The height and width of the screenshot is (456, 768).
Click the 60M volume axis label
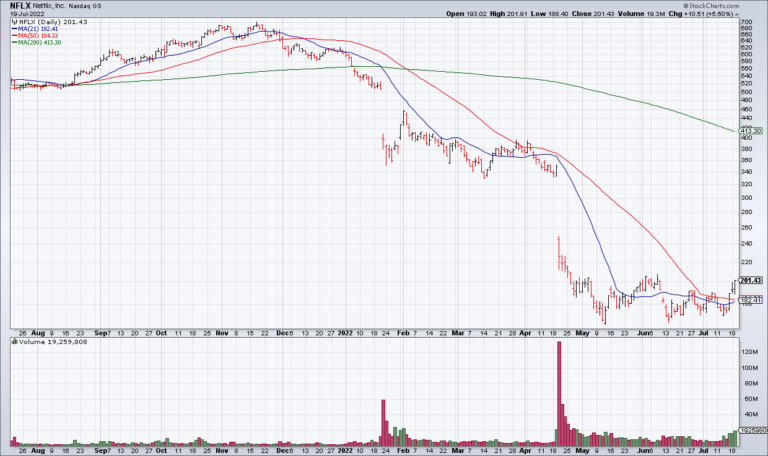click(749, 399)
